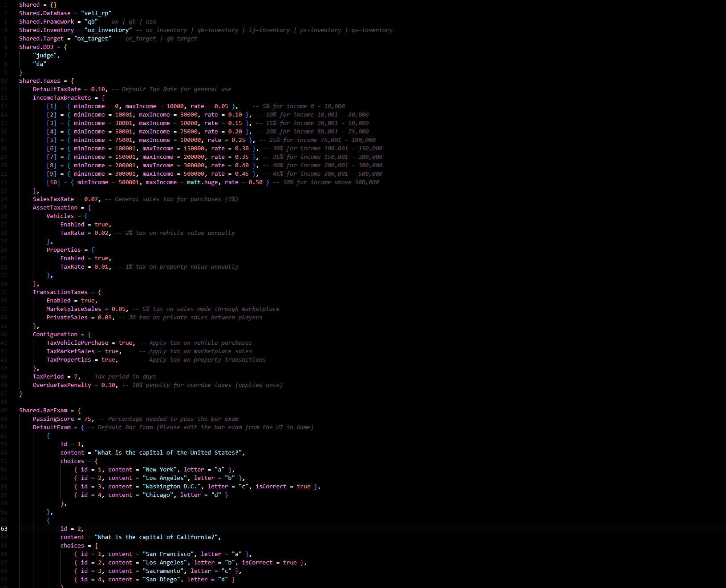Click bracket [7] rate value 0.35
This screenshot has height=588, width=726.
(x=242, y=157)
